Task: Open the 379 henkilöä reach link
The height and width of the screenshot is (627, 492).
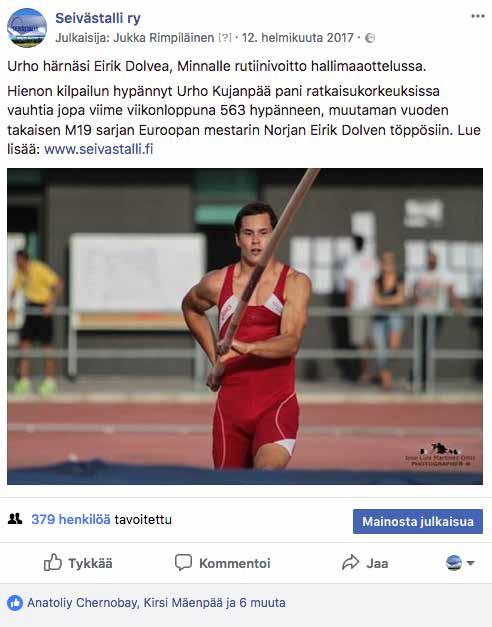Action: (71, 519)
